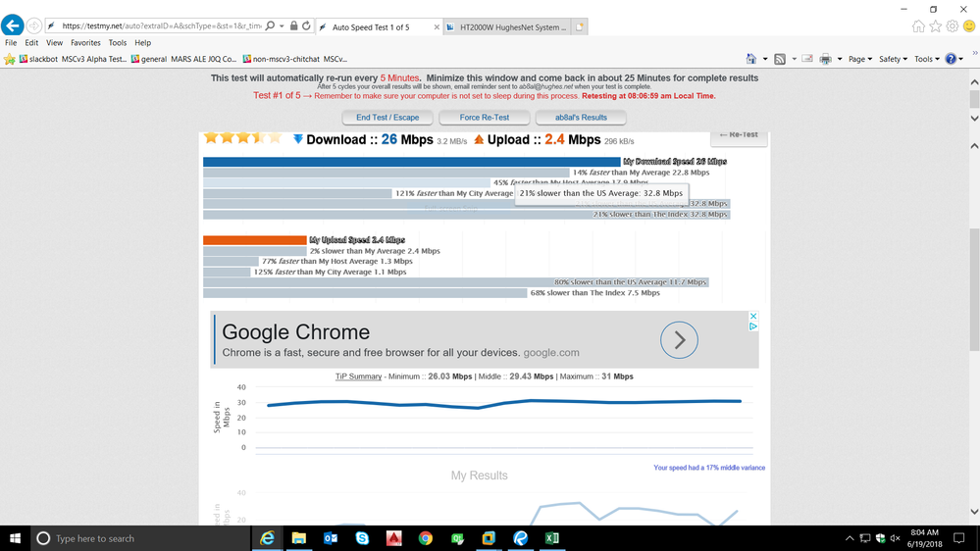Viewport: 980px width, 551px height.
Task: Open a new browser tab
Action: point(580,27)
